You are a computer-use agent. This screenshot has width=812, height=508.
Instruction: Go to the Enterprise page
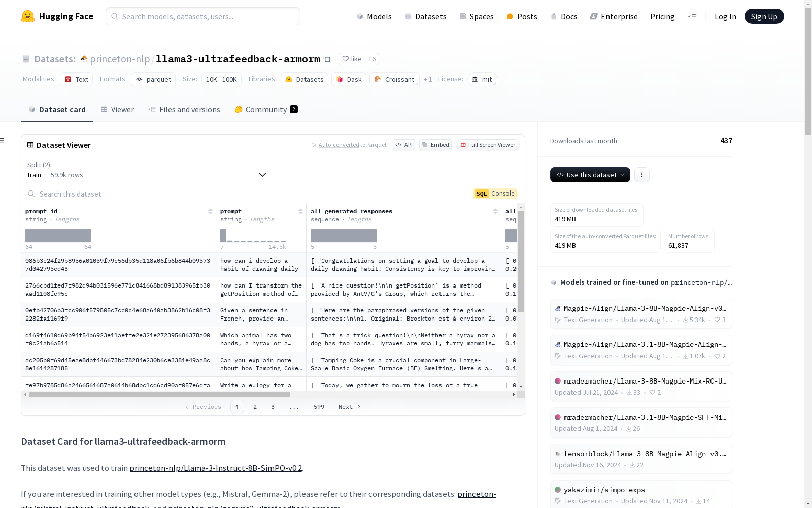coord(614,16)
